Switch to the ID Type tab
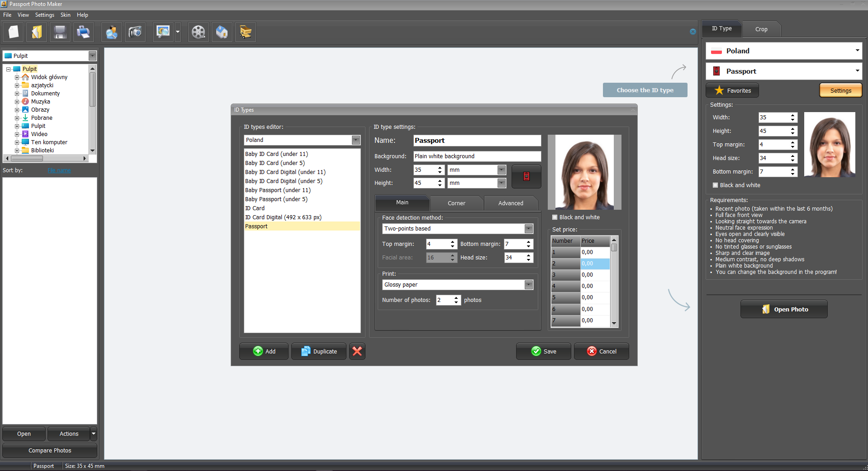 tap(722, 28)
